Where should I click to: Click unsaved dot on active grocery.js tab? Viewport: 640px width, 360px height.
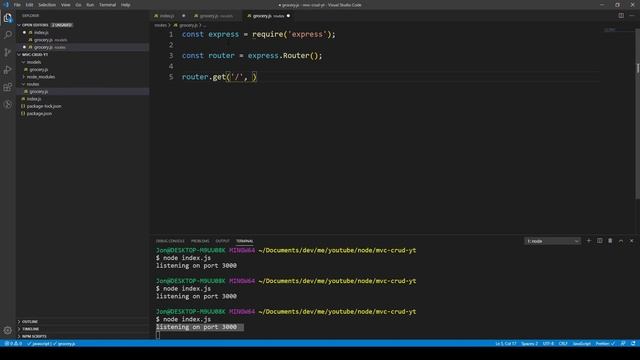pos(288,16)
